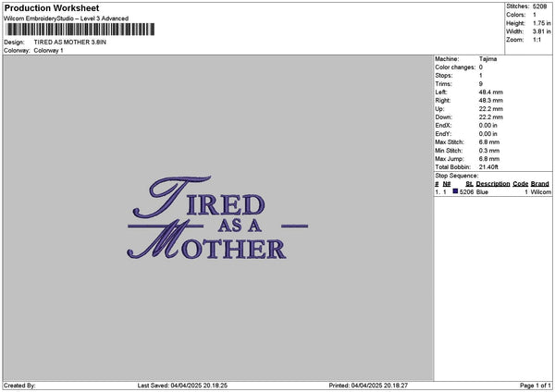Viewport: 555px width, 392px height.
Task: Click 'Blue' description in stop sequence row
Action: pyautogui.click(x=482, y=192)
